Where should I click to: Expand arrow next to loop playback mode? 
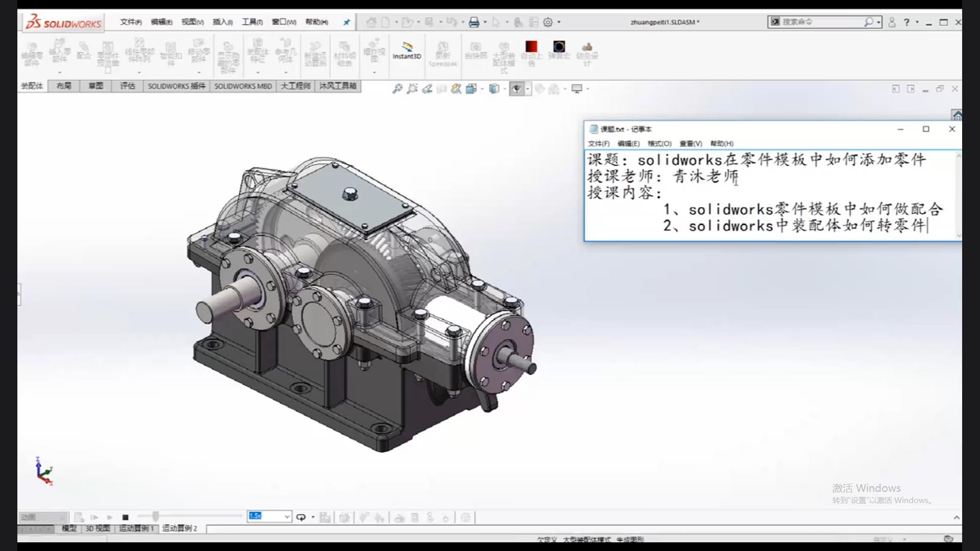313,517
